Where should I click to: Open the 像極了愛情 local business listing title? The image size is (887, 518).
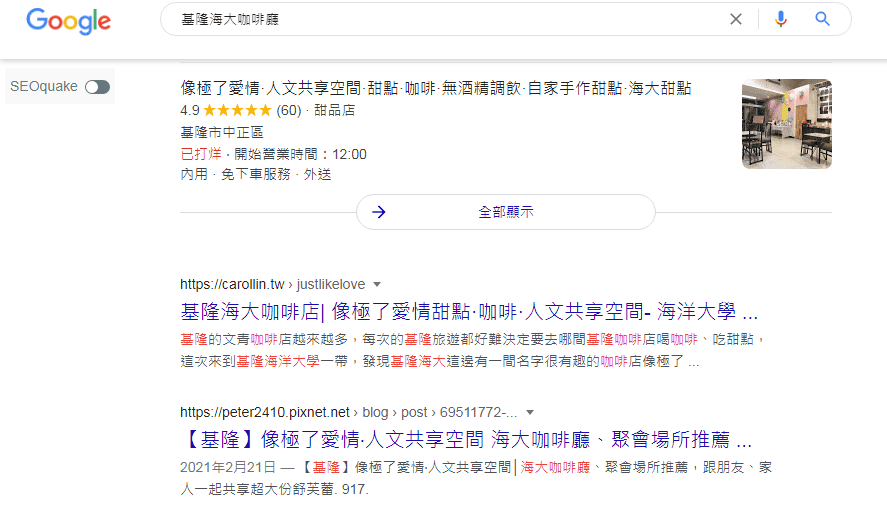[x=436, y=88]
